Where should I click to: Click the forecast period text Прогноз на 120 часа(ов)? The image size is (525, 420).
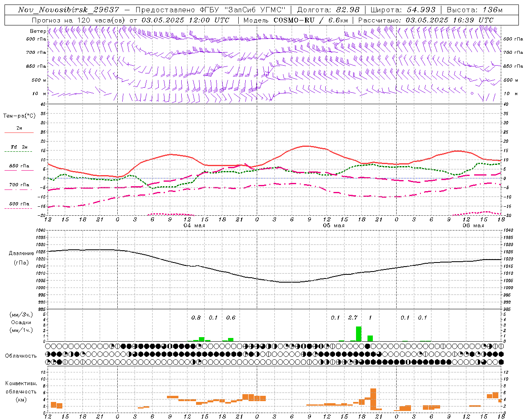(x=79, y=20)
